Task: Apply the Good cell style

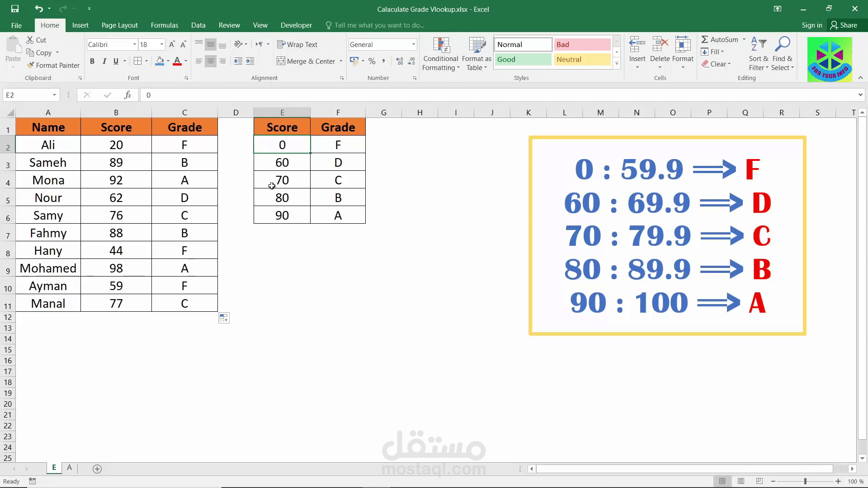Action: [x=523, y=59]
